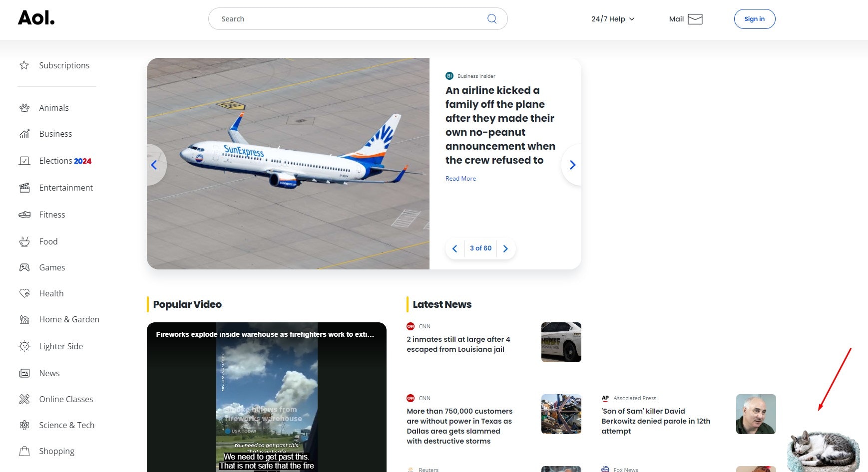The width and height of the screenshot is (868, 472).
Task: Click previous arrow beside '3 of 60'
Action: pyautogui.click(x=454, y=248)
